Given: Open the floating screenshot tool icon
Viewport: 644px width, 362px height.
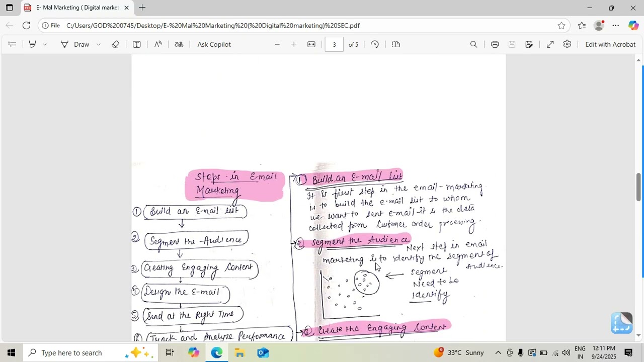Looking at the screenshot, I should [x=622, y=323].
